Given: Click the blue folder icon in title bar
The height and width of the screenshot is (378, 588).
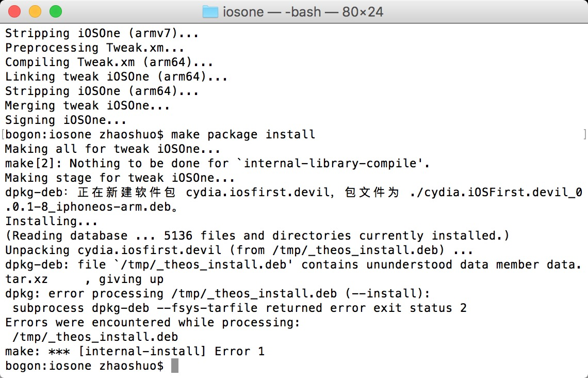Looking at the screenshot, I should point(210,12).
